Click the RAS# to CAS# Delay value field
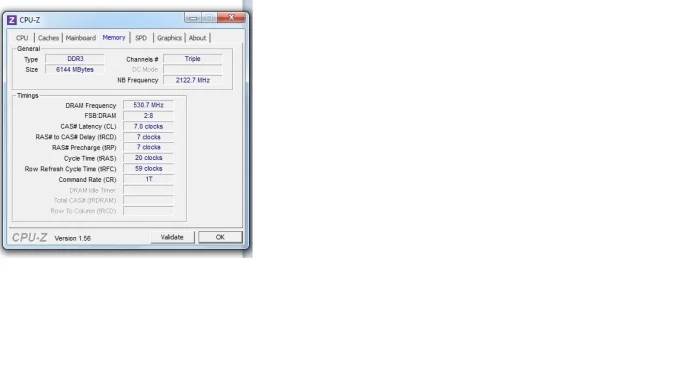 click(x=149, y=137)
